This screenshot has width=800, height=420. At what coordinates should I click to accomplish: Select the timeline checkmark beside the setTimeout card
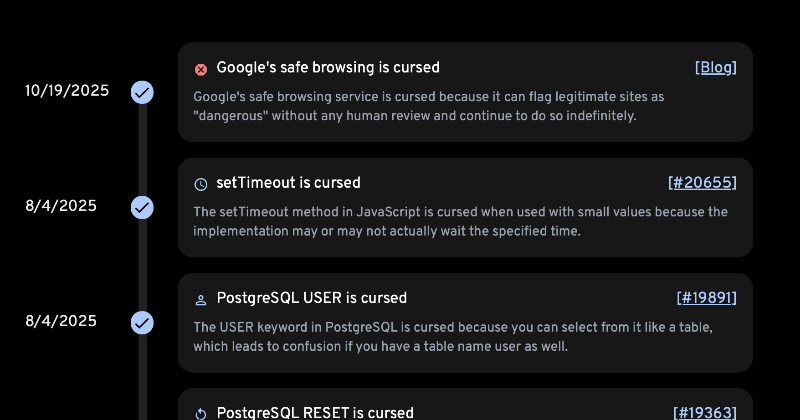[x=143, y=207]
